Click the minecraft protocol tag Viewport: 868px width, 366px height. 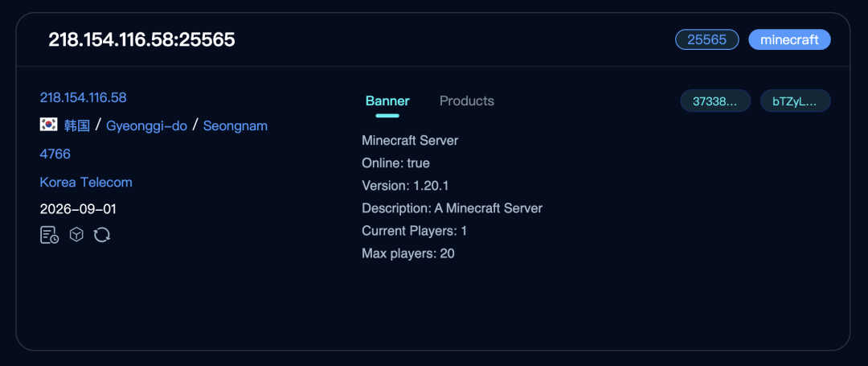pos(789,39)
